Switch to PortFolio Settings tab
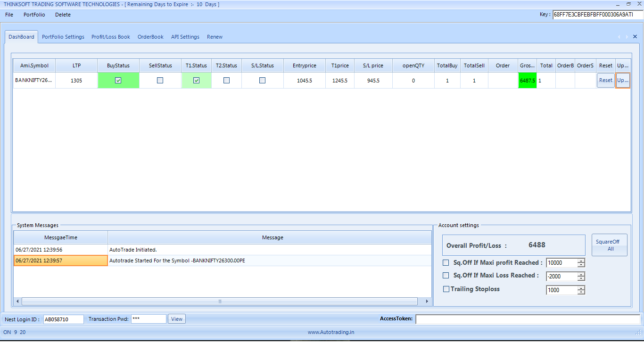This screenshot has width=644, height=342. (63, 37)
